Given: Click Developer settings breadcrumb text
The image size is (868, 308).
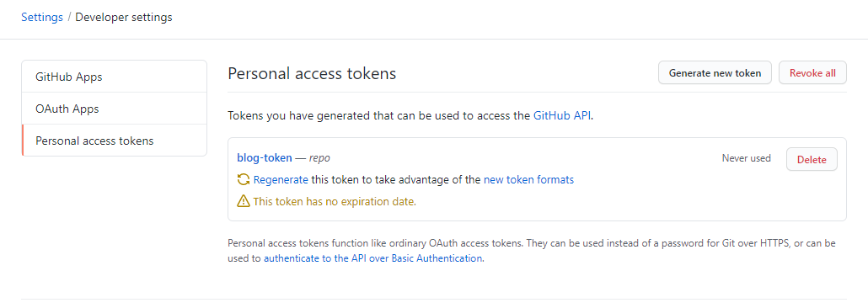Looking at the screenshot, I should click(123, 17).
